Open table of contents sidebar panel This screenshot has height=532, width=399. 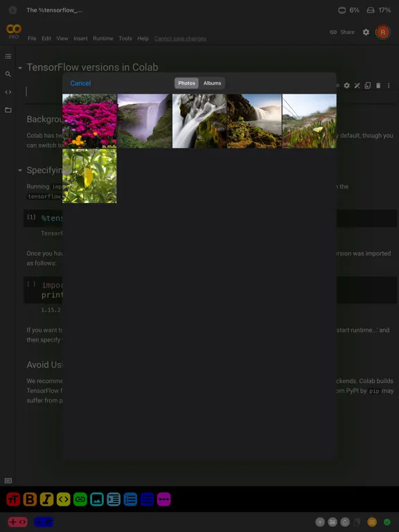pyautogui.click(x=8, y=56)
